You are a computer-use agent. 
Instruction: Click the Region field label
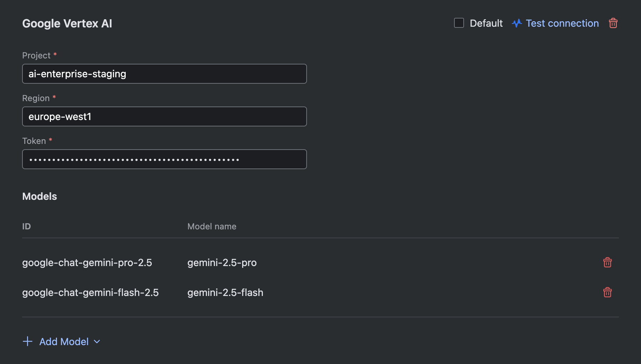coord(36,98)
